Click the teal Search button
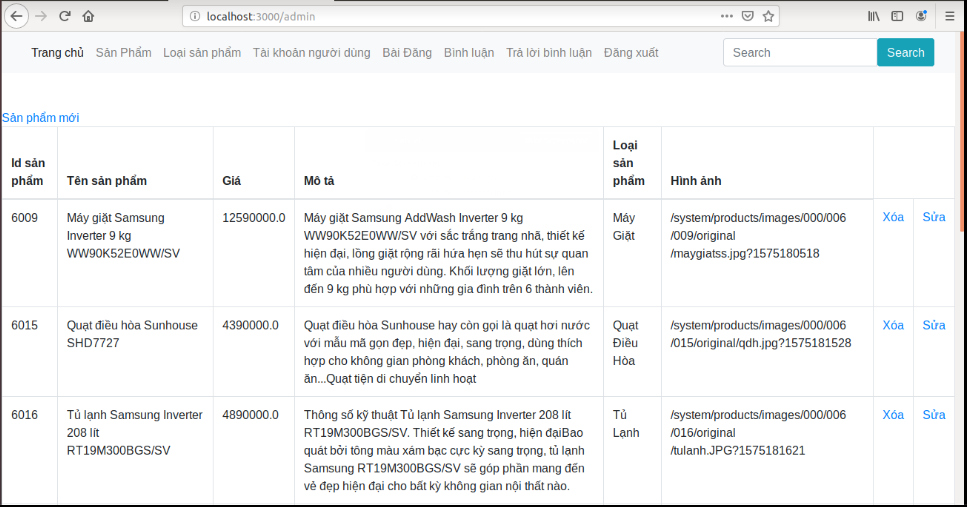 (905, 52)
